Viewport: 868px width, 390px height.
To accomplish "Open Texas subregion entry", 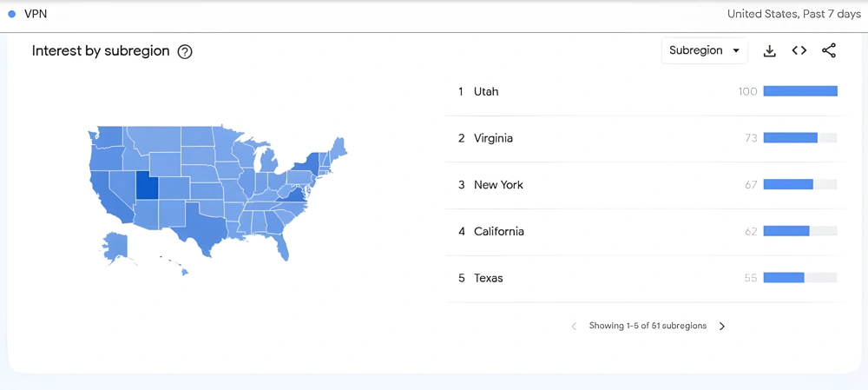I will 648,278.
